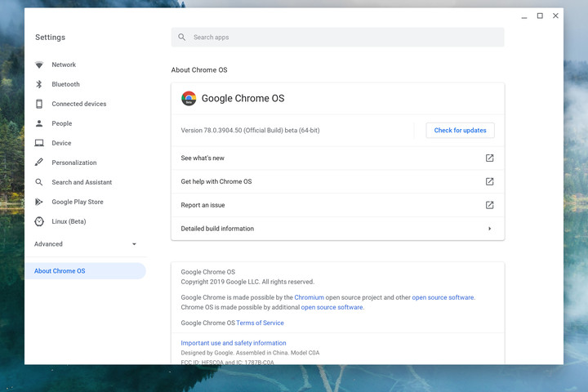588x392 pixels.
Task: Click Google Play Store label
Action: [x=78, y=202]
